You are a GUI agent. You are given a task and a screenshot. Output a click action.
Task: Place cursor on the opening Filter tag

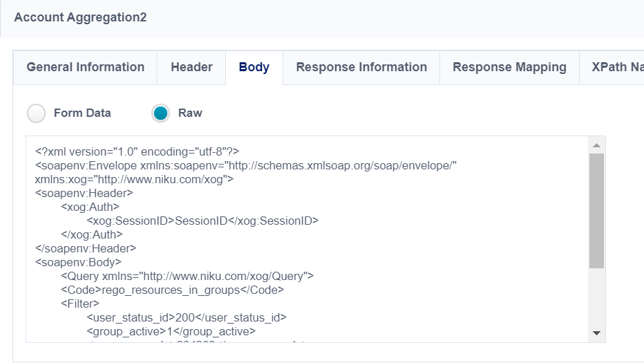click(80, 304)
